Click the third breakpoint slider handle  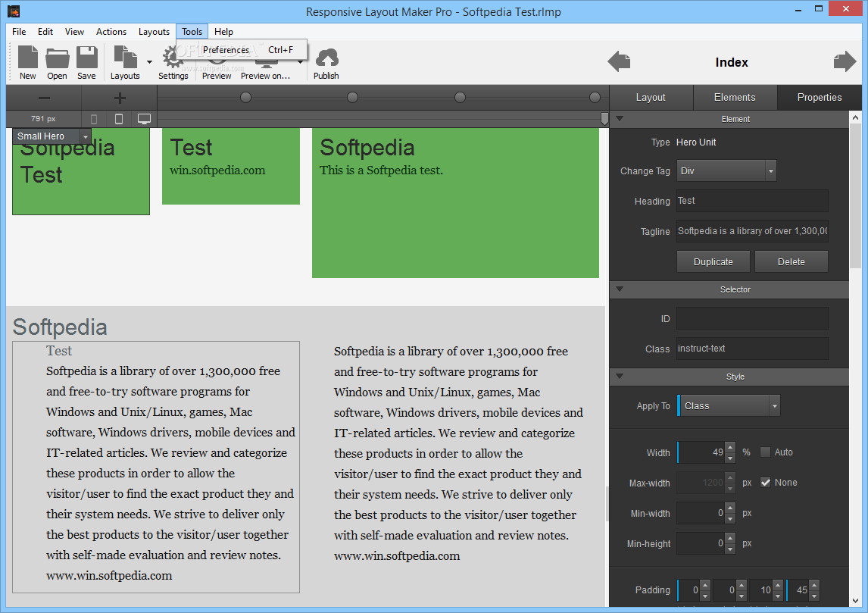(460, 98)
